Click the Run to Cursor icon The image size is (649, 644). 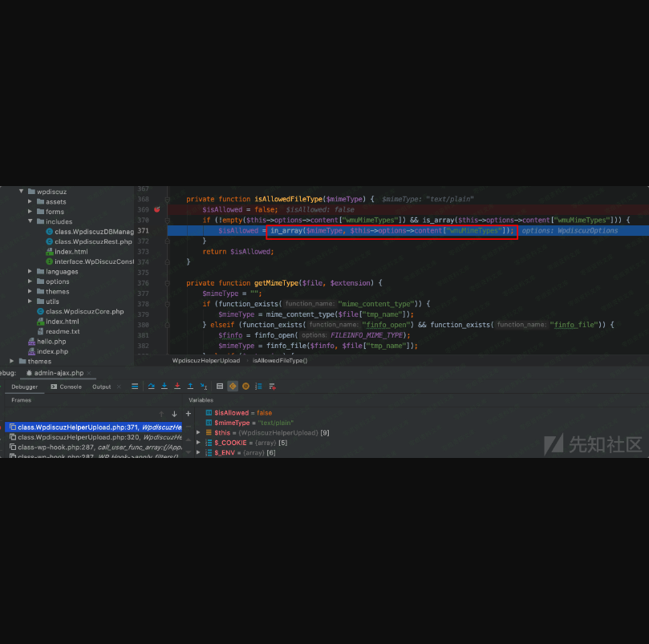[204, 387]
